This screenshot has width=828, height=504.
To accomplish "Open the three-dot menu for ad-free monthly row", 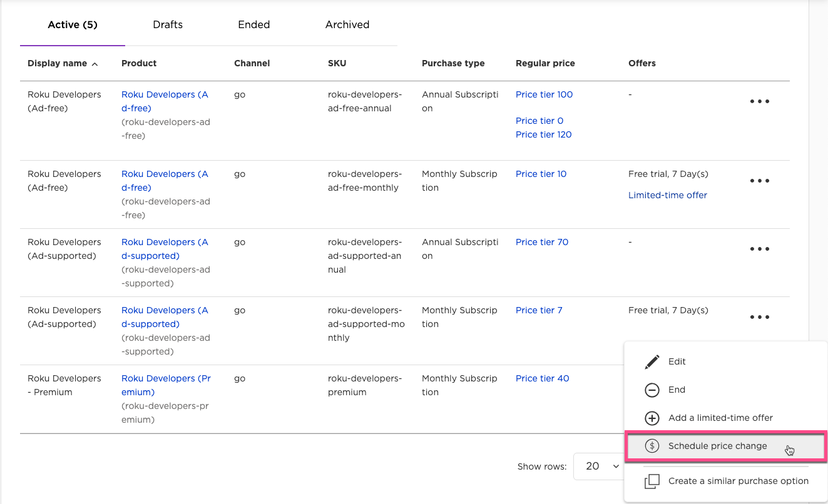I will pos(759,181).
